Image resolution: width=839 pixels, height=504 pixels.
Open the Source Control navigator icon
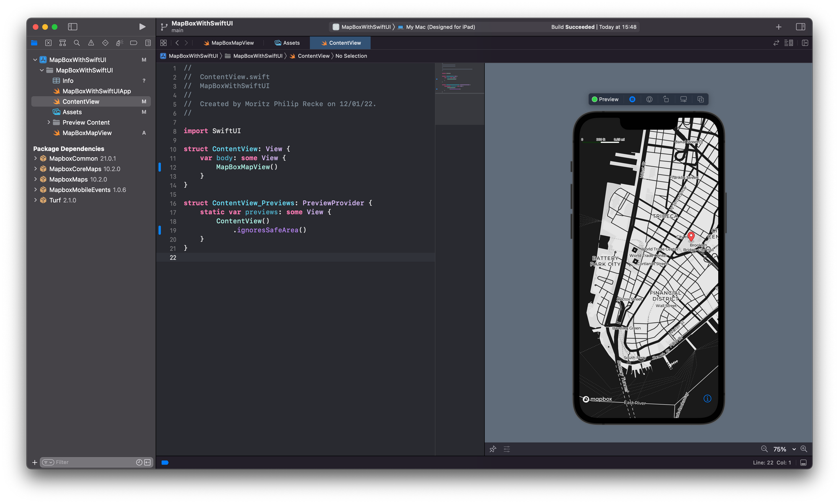pos(48,43)
